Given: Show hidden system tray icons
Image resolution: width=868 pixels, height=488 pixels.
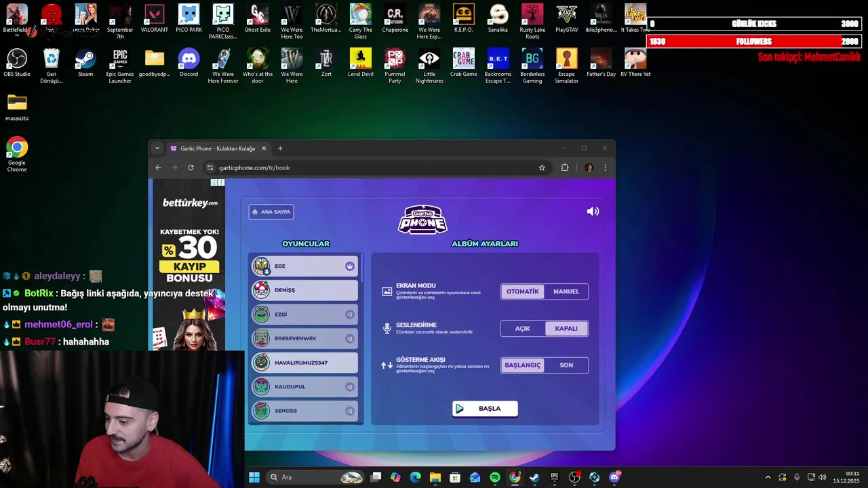Looking at the screenshot, I should tap(768, 477).
